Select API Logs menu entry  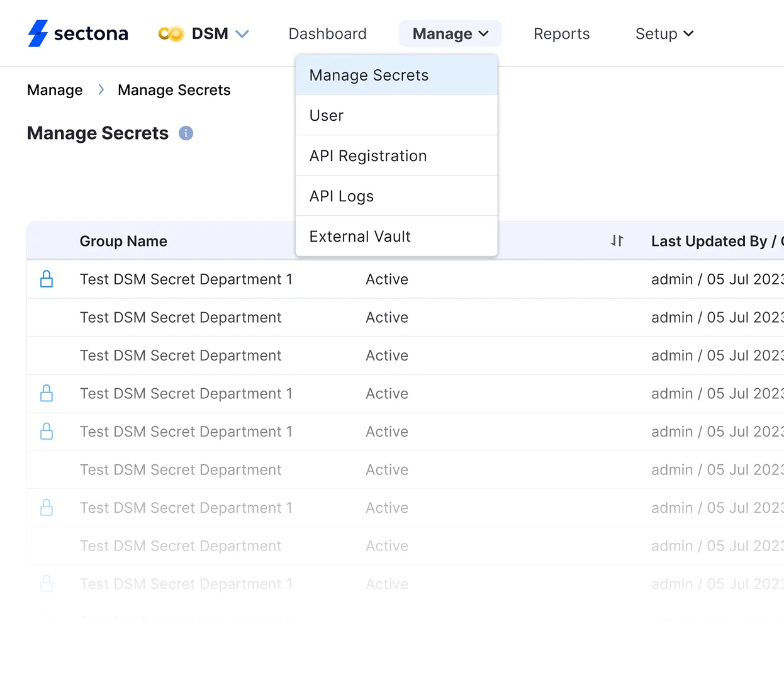342,196
